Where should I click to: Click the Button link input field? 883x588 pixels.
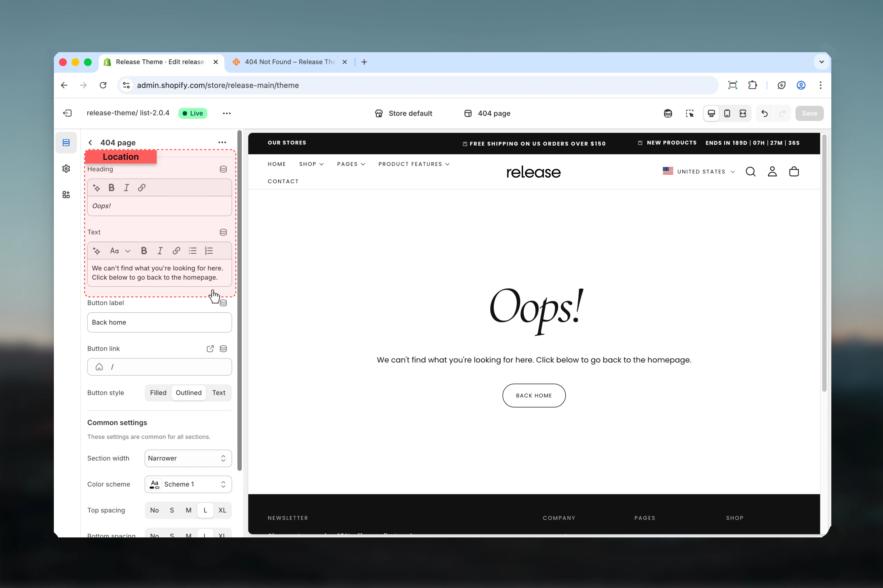click(x=159, y=367)
